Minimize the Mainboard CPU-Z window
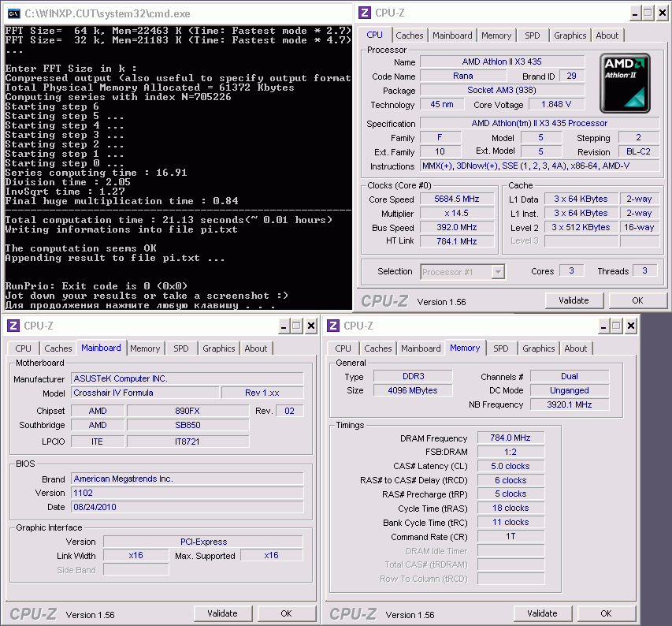This screenshot has width=672, height=626. pyautogui.click(x=284, y=326)
